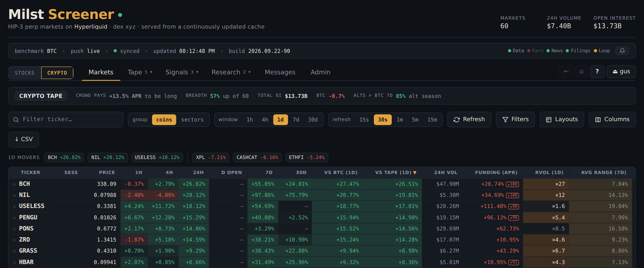This screenshot has height=268, width=644.
Task: Group by coins
Action: click(164, 120)
